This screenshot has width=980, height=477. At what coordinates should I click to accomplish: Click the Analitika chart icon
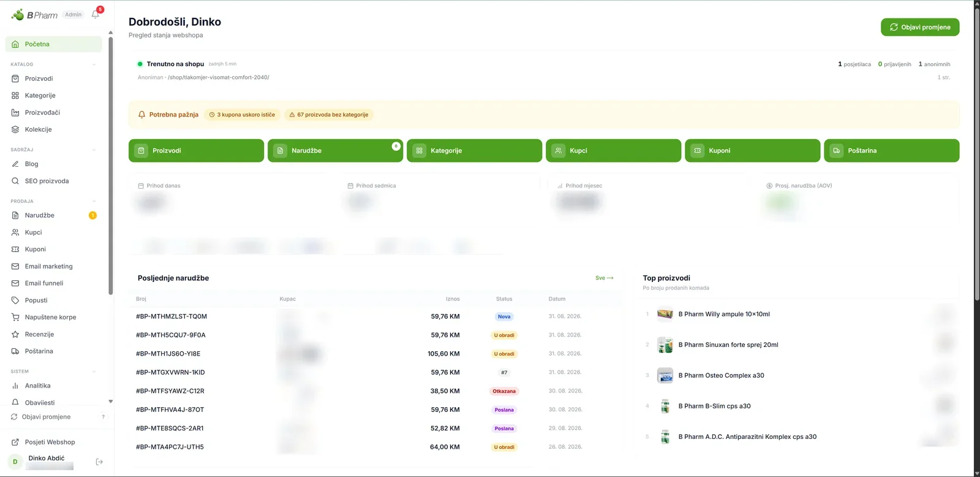[x=15, y=386]
